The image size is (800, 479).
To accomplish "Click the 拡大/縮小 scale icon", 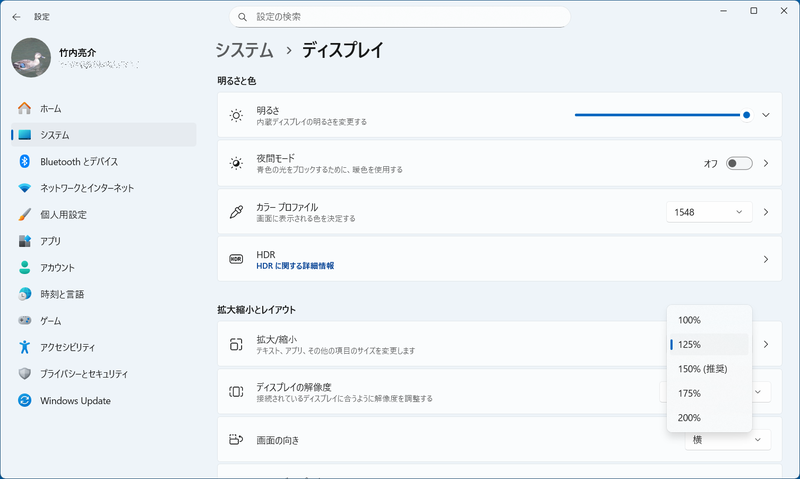I will (236, 344).
